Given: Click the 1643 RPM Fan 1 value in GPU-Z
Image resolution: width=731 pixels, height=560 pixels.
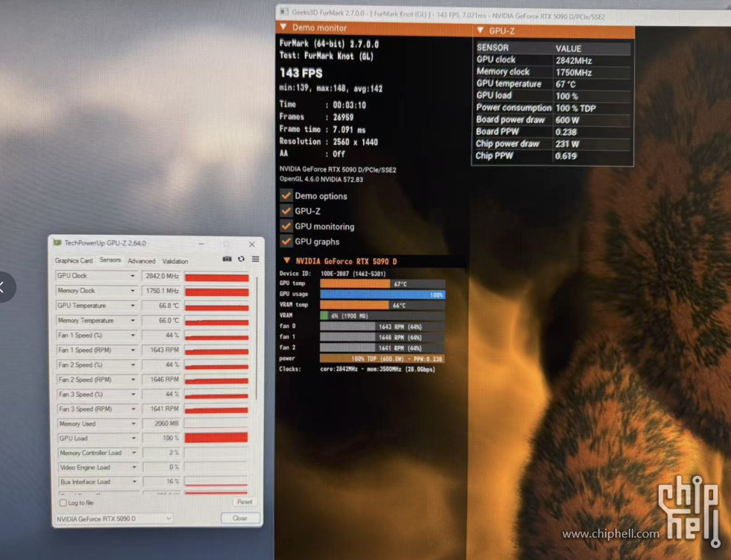Looking at the screenshot, I should coord(161,350).
